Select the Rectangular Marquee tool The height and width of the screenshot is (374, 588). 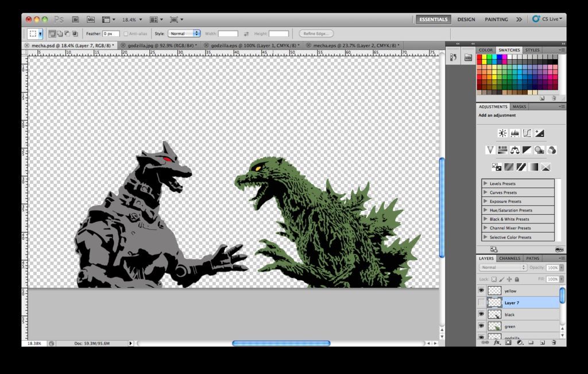point(34,33)
